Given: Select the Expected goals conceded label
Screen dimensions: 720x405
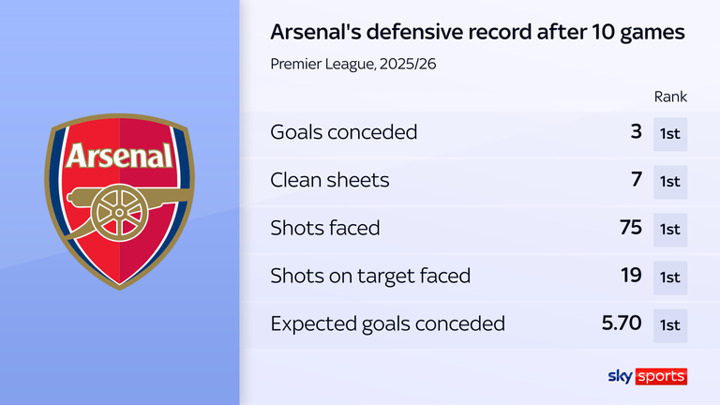Looking at the screenshot, I should click(388, 325).
